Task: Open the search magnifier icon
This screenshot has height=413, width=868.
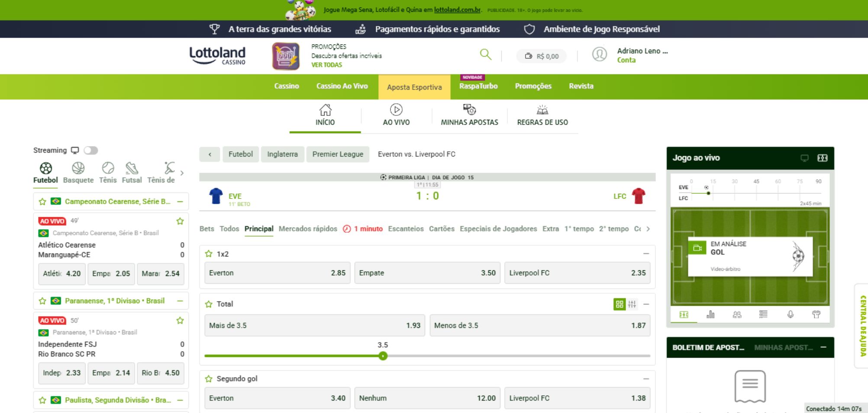Action: 486,54
